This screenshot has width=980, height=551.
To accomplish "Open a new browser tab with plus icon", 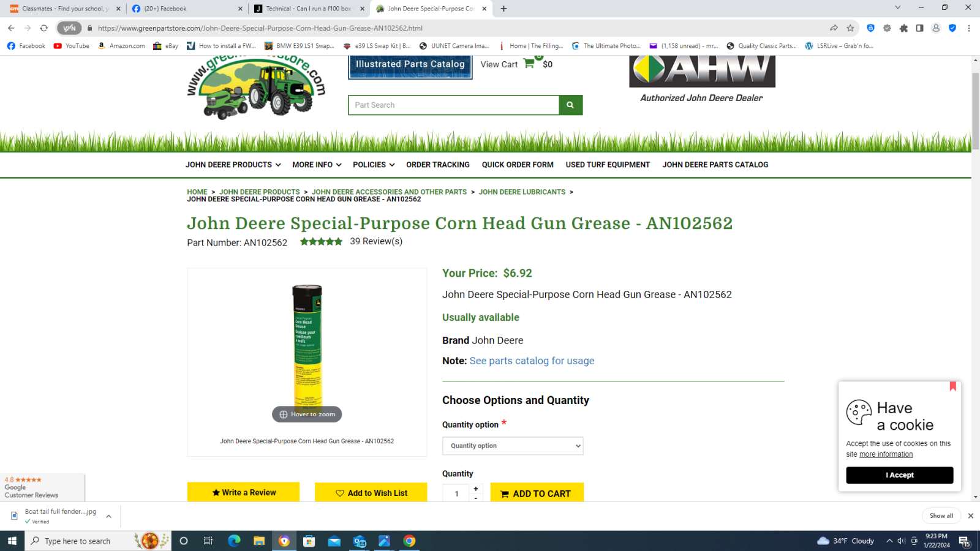I will [503, 9].
